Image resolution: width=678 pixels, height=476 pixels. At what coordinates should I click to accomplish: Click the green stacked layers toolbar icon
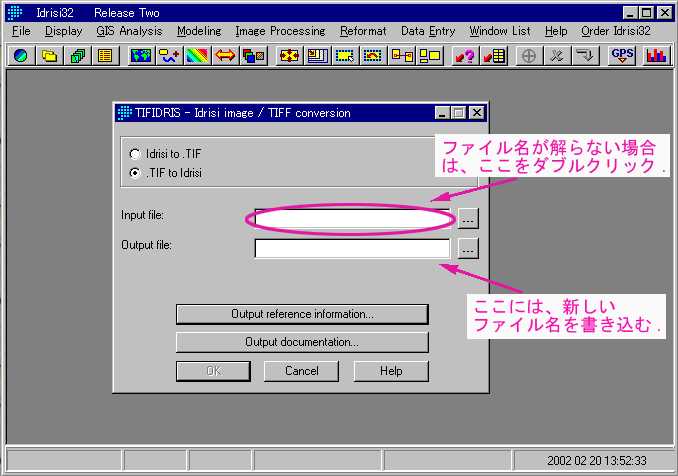point(77,56)
